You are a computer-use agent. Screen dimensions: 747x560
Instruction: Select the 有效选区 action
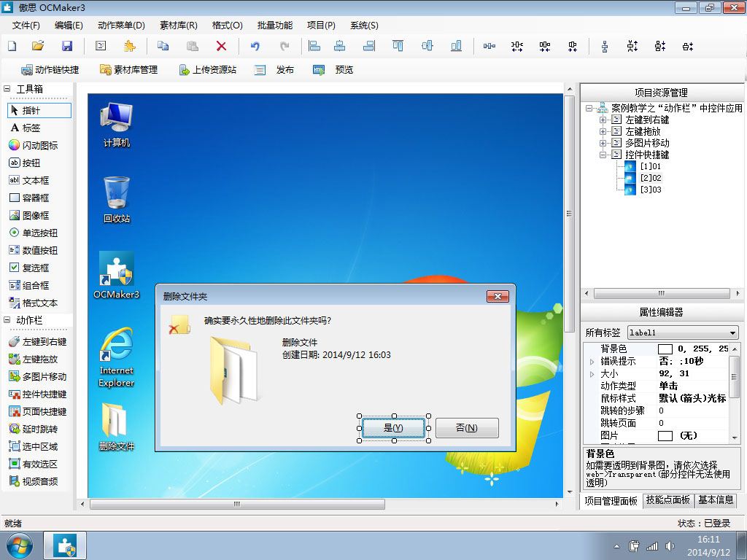(34, 464)
